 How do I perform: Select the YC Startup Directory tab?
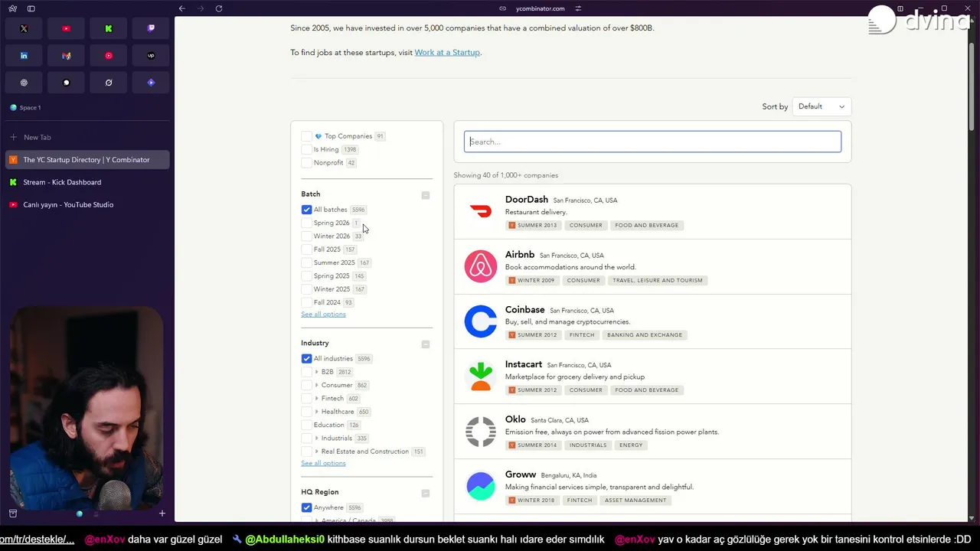(87, 160)
